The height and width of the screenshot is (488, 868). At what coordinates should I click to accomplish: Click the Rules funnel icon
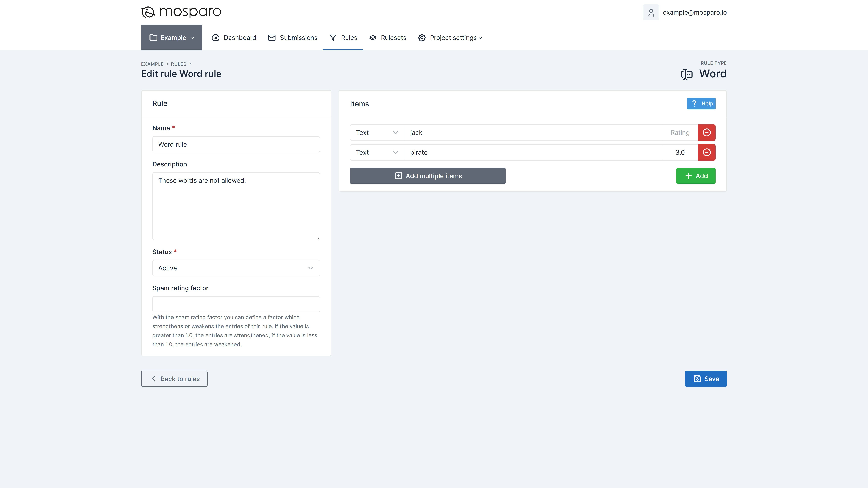[333, 38]
